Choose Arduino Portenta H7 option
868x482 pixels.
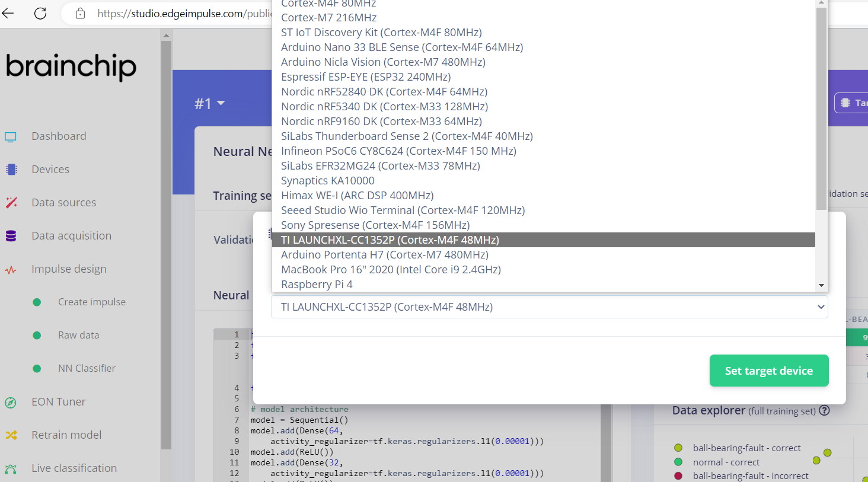click(544, 255)
